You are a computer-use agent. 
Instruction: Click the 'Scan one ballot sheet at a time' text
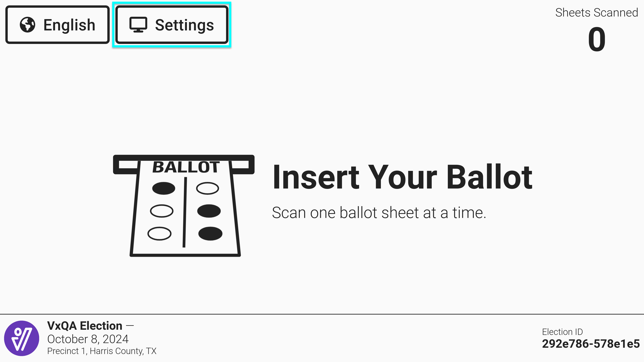coord(379,213)
